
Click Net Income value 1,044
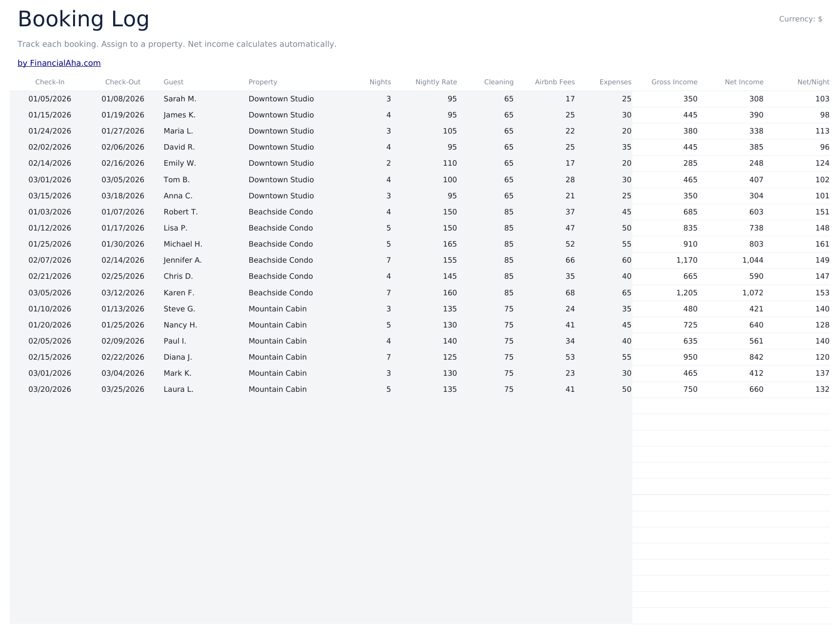tap(753, 260)
